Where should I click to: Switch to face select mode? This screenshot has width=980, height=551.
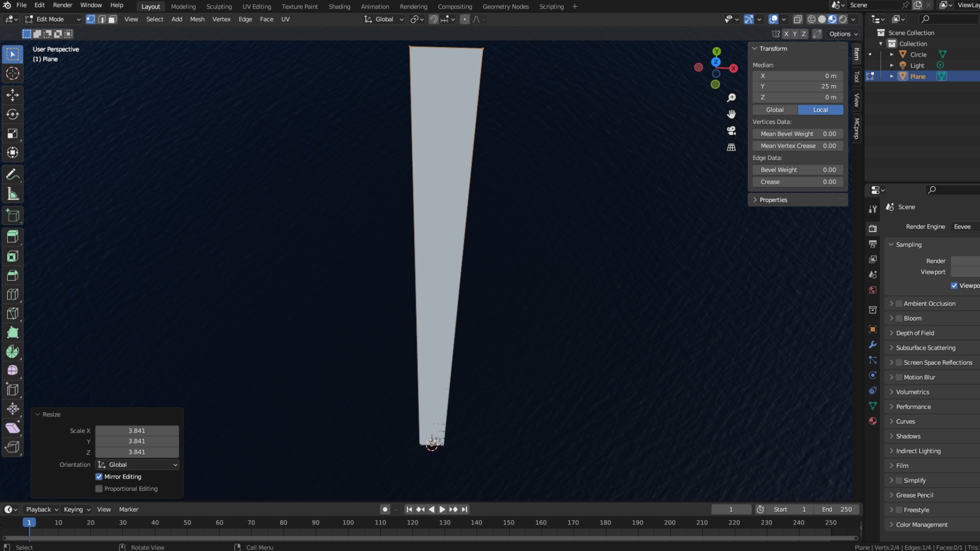tap(112, 19)
